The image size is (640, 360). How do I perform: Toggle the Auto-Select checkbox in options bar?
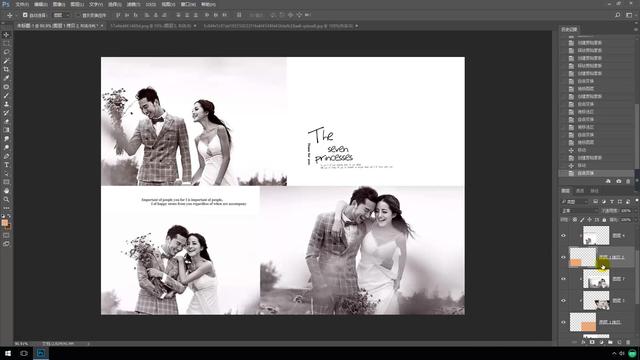click(25, 15)
